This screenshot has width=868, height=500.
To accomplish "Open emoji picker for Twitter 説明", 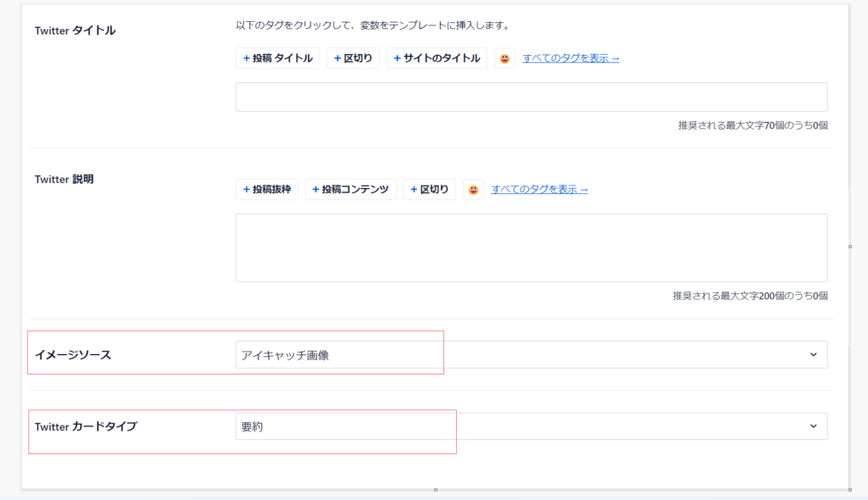I will click(x=473, y=189).
